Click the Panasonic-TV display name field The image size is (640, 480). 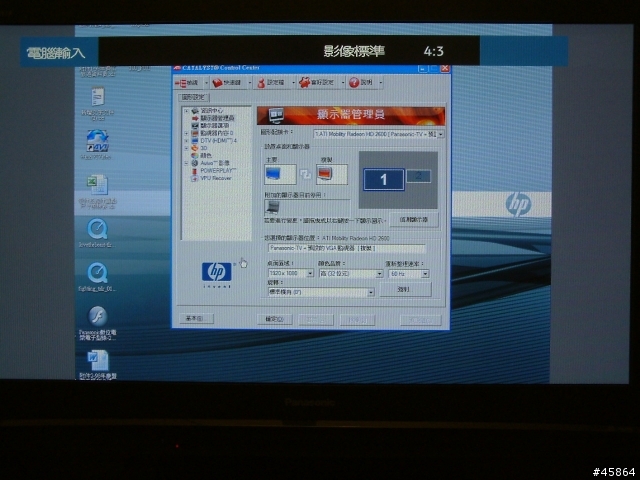point(347,248)
